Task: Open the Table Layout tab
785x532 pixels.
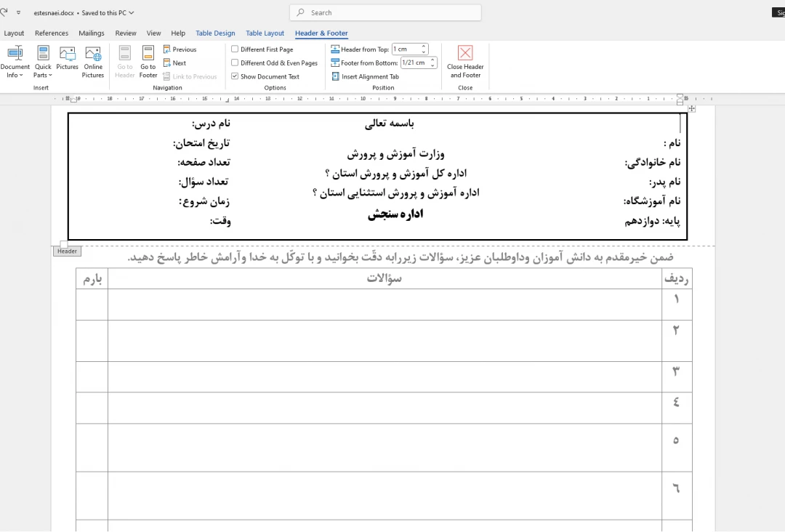Action: click(x=265, y=33)
